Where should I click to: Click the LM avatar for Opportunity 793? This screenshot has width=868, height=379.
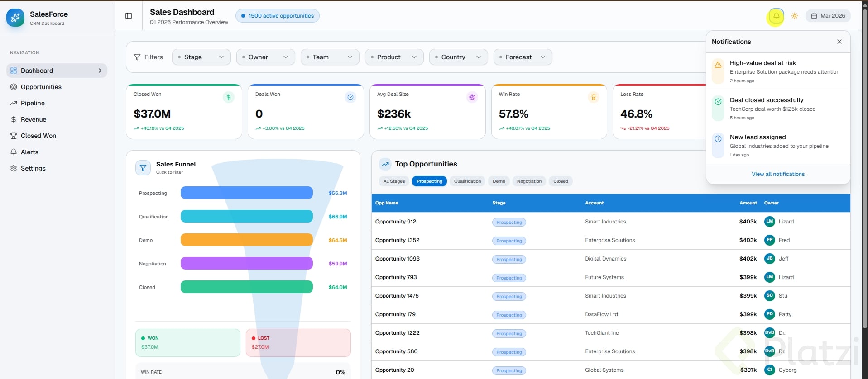(x=769, y=277)
